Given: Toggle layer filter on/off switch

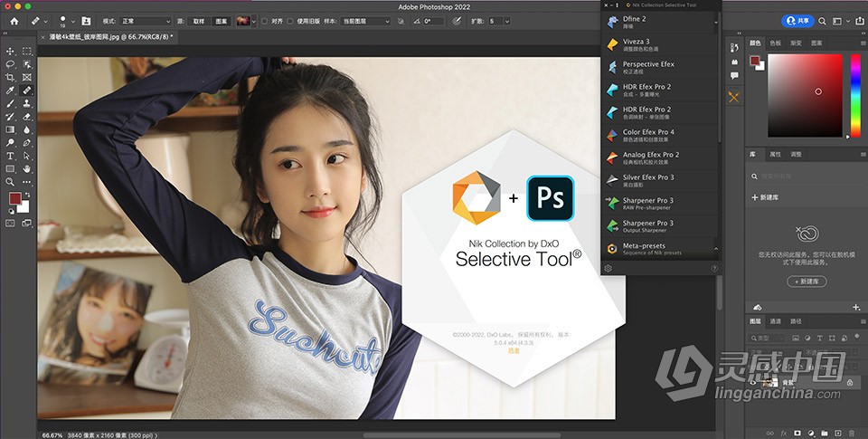Looking at the screenshot, I should (856, 338).
